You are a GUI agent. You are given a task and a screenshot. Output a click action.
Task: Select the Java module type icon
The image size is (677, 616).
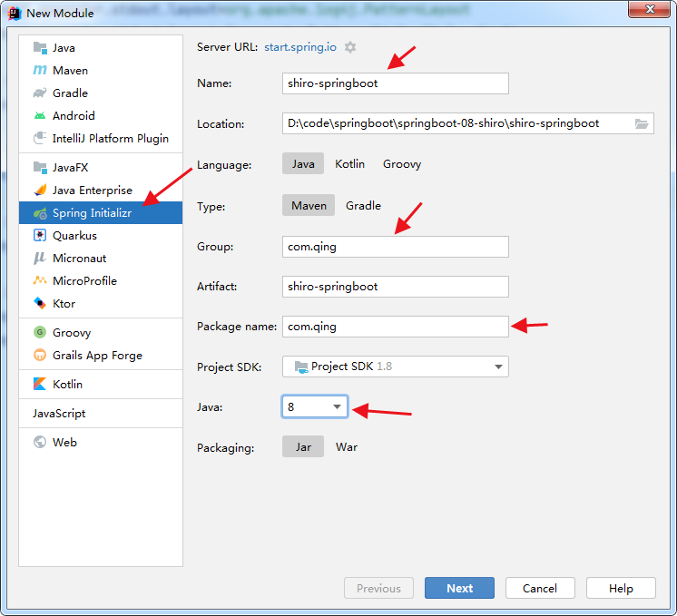[x=40, y=47]
